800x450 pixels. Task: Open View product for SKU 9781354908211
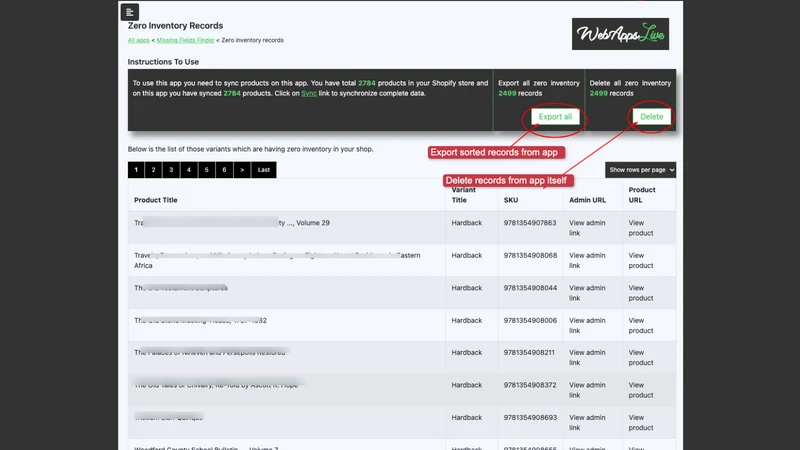(641, 358)
